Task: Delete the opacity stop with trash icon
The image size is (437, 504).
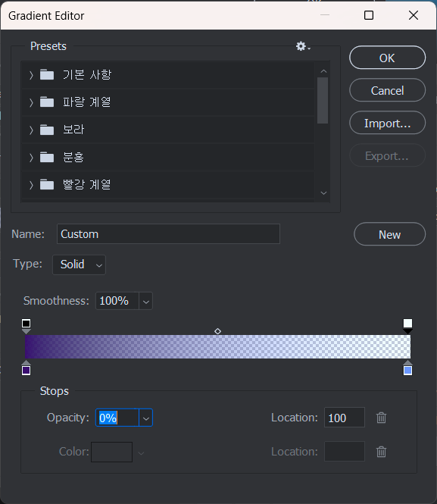Action: (381, 418)
